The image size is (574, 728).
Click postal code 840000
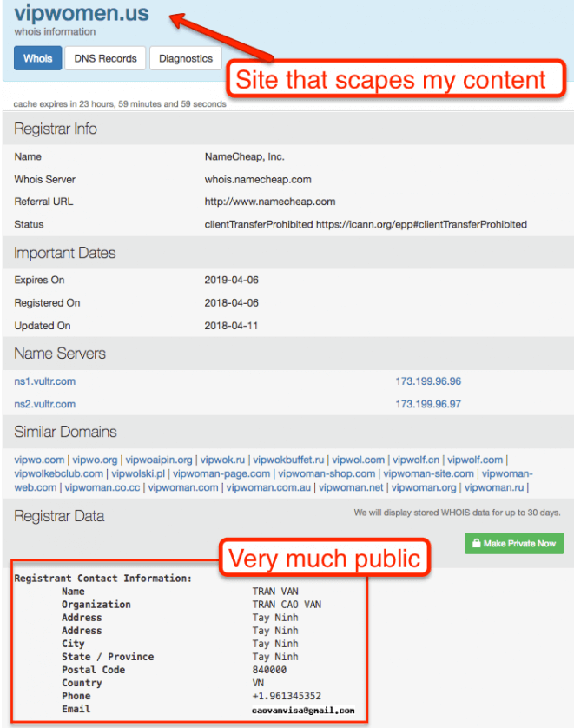(269, 670)
